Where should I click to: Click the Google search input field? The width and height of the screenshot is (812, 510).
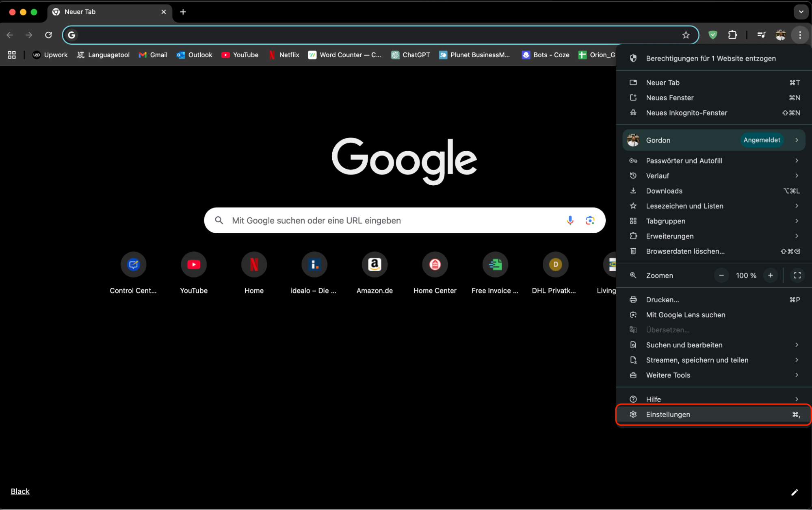pyautogui.click(x=386, y=220)
